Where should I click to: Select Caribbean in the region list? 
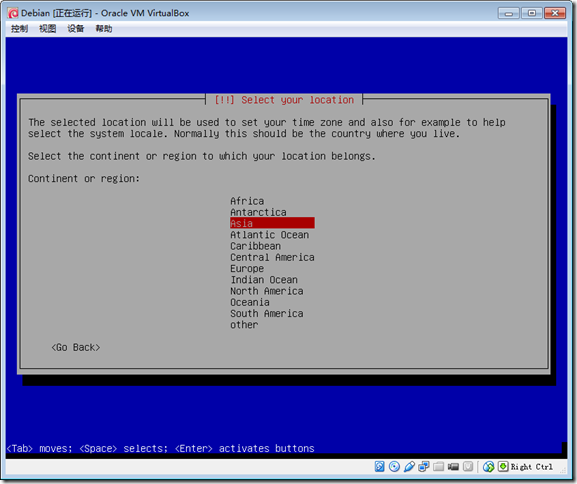point(255,246)
